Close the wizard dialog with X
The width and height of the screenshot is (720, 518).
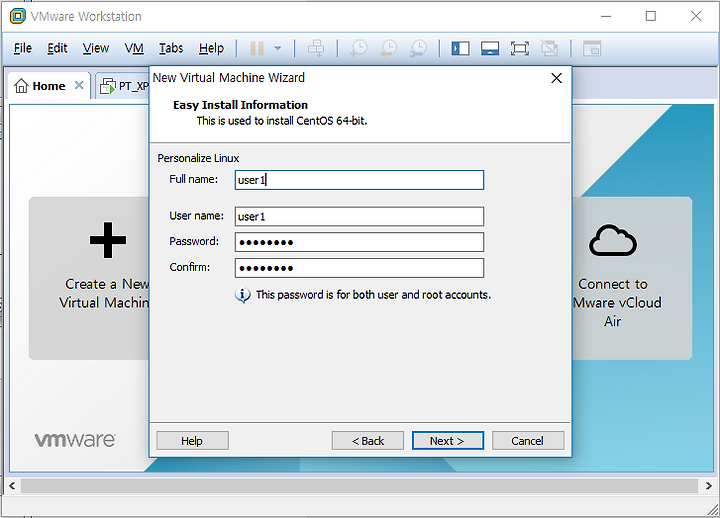(x=557, y=78)
